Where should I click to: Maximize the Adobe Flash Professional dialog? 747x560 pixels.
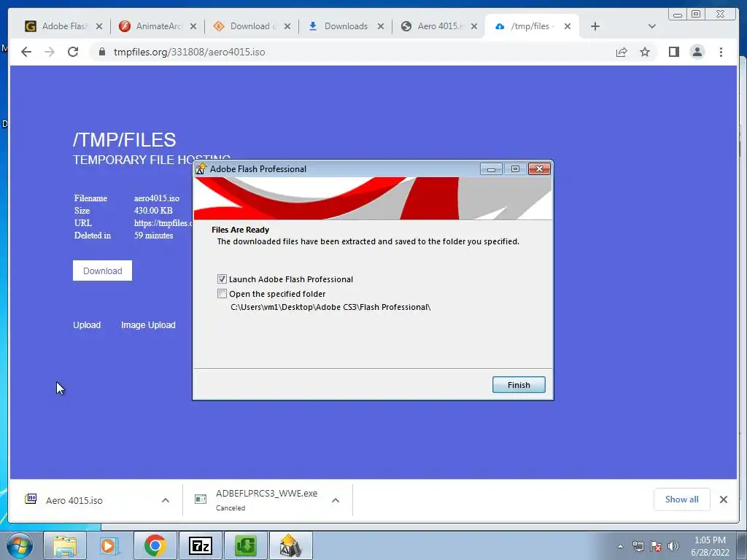click(515, 168)
